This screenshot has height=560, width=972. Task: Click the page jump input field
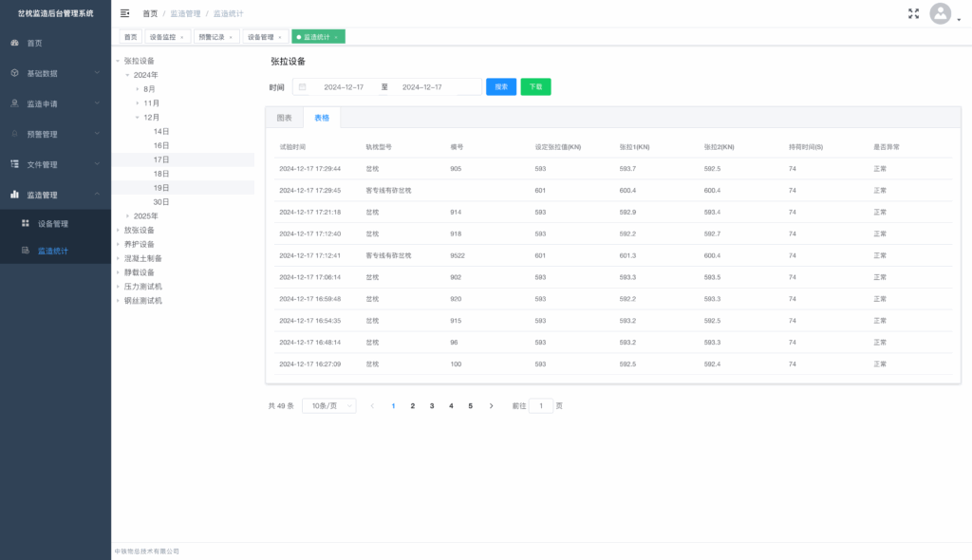pos(540,405)
